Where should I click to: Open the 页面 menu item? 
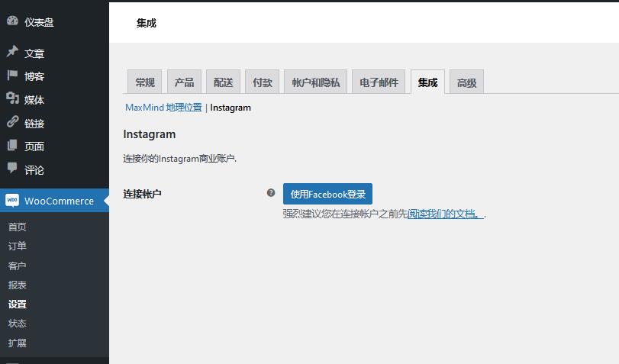point(34,147)
